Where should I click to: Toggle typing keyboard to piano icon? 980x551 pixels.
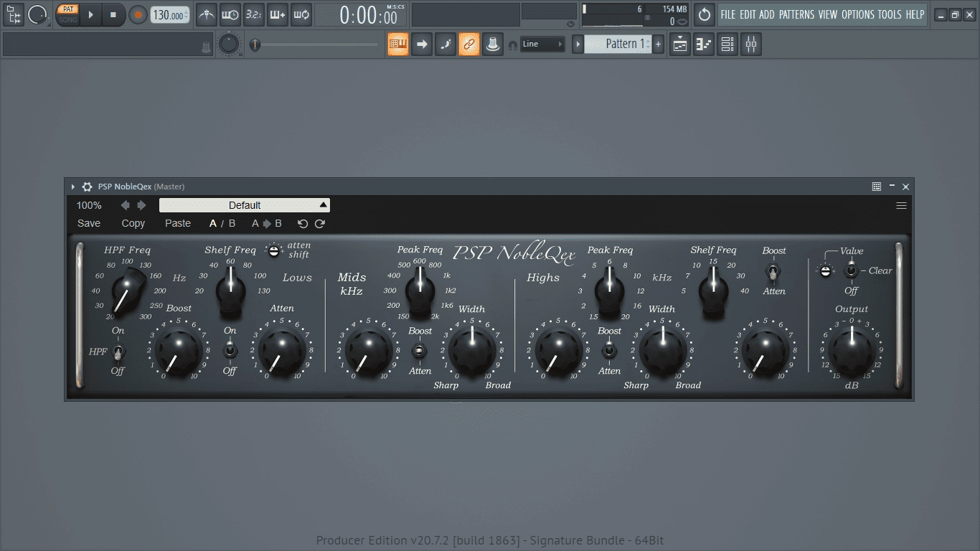[x=398, y=44]
